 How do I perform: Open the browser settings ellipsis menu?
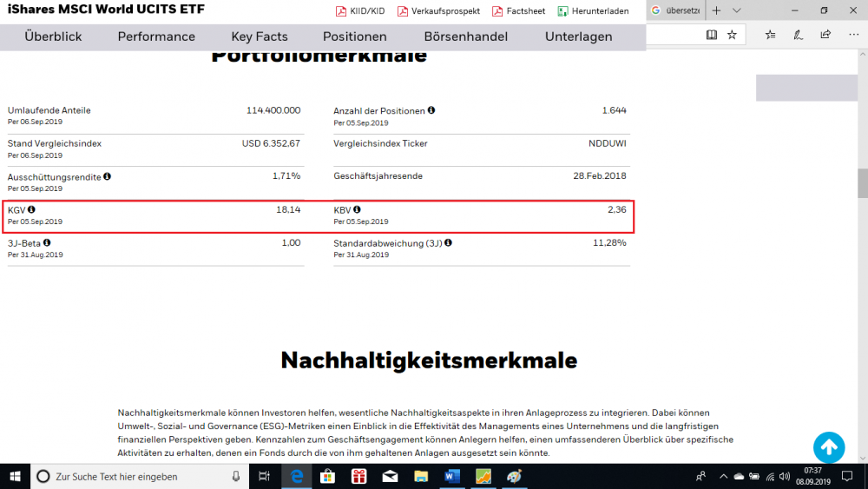(x=853, y=35)
